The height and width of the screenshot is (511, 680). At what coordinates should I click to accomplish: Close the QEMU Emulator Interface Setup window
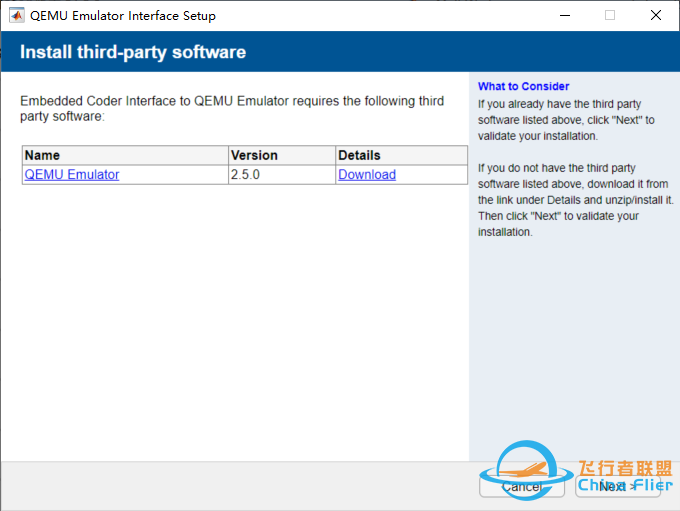(x=656, y=16)
